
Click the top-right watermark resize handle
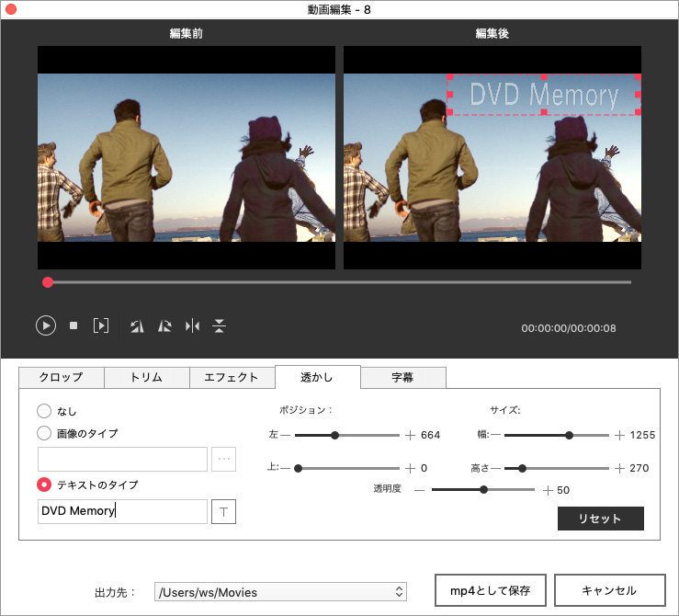pos(638,76)
